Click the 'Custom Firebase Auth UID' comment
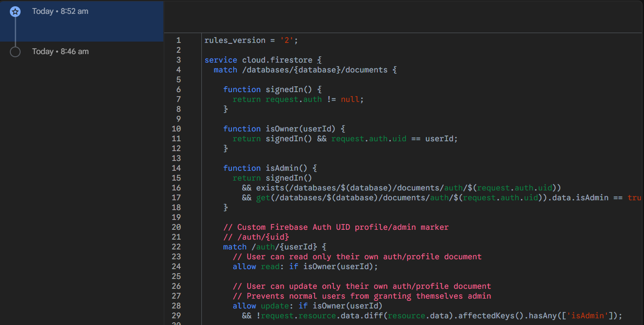Screen dimensions: 644x325 (x=336, y=227)
